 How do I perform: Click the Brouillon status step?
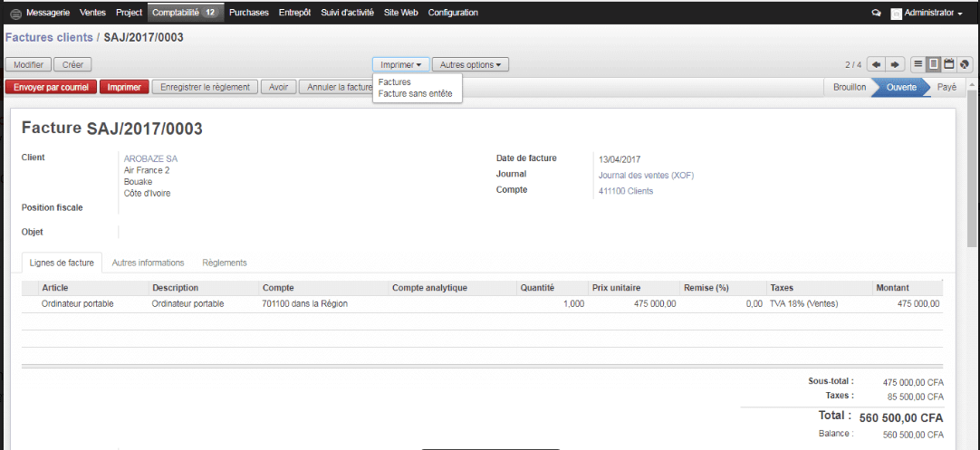850,88
